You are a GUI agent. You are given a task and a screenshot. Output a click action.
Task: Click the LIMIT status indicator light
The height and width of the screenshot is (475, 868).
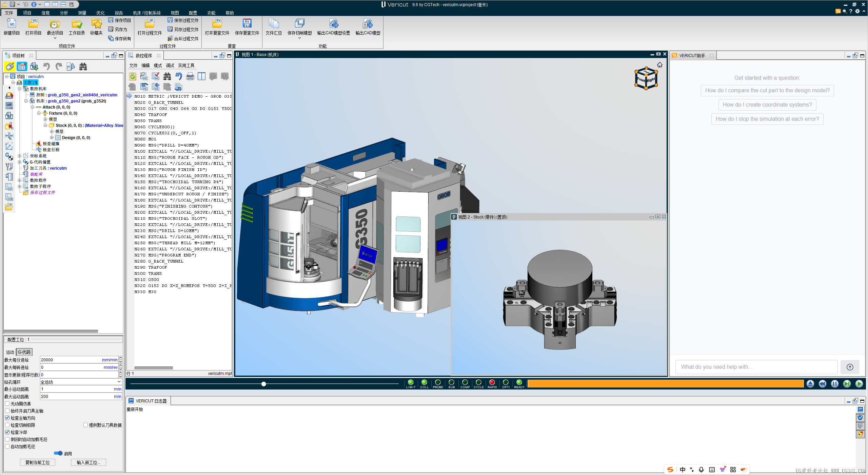click(411, 382)
